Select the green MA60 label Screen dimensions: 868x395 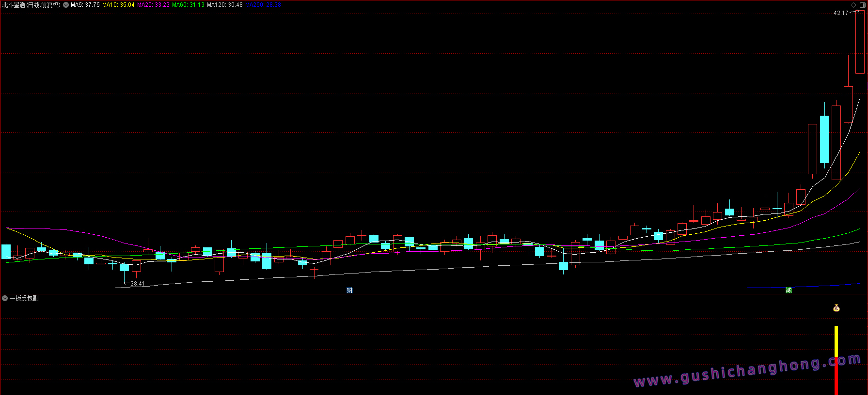pyautogui.click(x=188, y=5)
